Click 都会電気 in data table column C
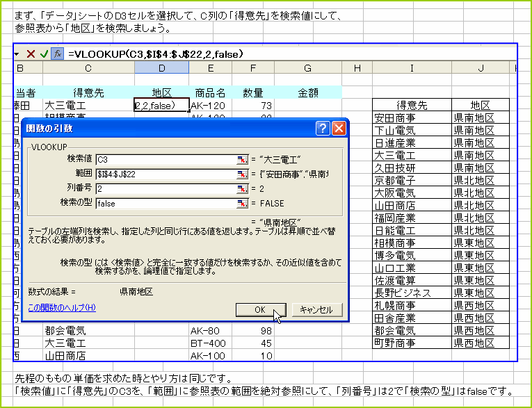532x408 pixels. point(88,331)
